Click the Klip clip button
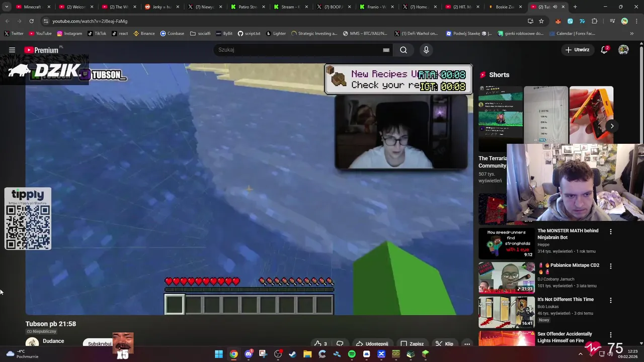The image size is (644, 362). tap(444, 344)
